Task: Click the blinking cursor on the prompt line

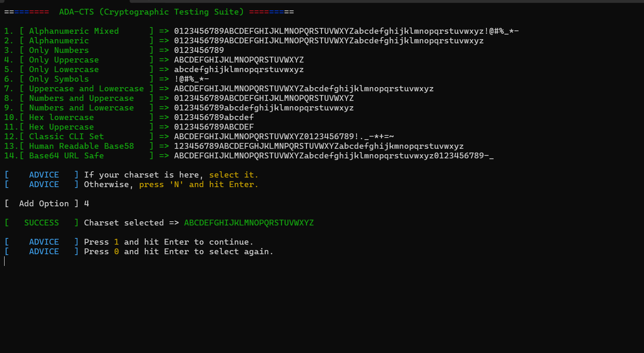Action: 5,261
